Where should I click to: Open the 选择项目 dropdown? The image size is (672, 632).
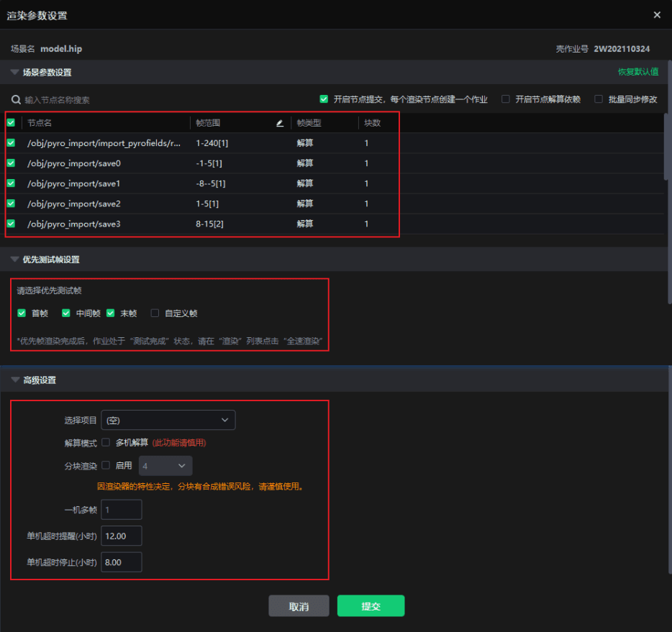tap(168, 420)
